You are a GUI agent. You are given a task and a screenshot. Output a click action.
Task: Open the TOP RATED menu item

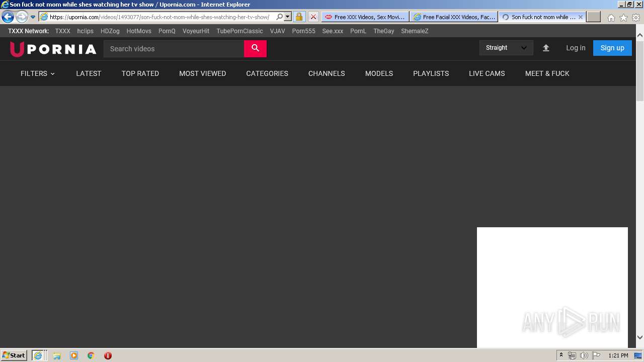click(140, 73)
